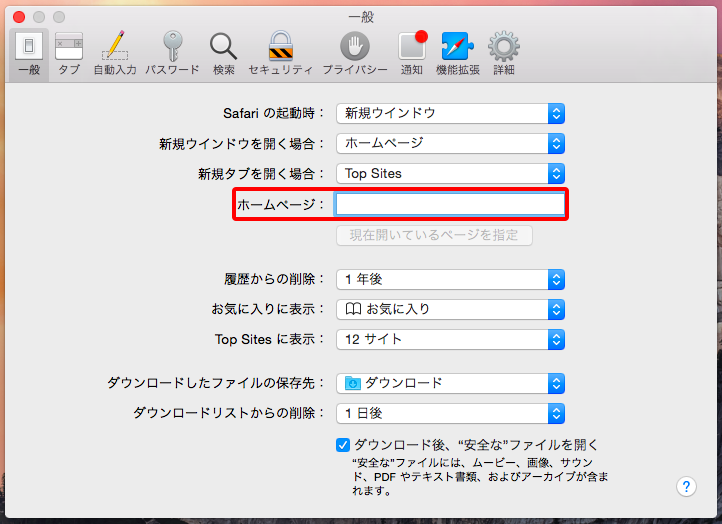Open the 履歴からの削除 1 年後 dropdown

coord(450,279)
